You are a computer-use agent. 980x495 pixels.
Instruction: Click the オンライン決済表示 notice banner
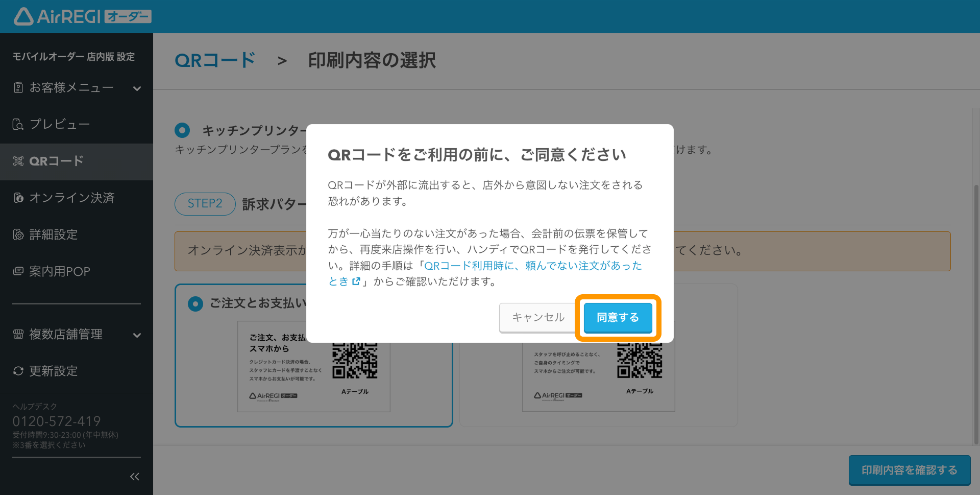[x=562, y=251]
